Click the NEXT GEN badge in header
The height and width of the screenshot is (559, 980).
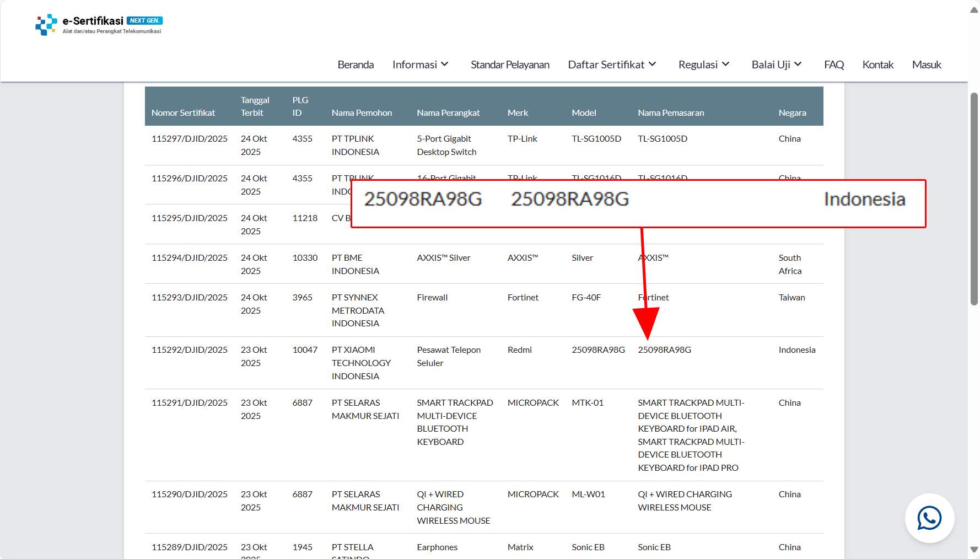click(144, 20)
